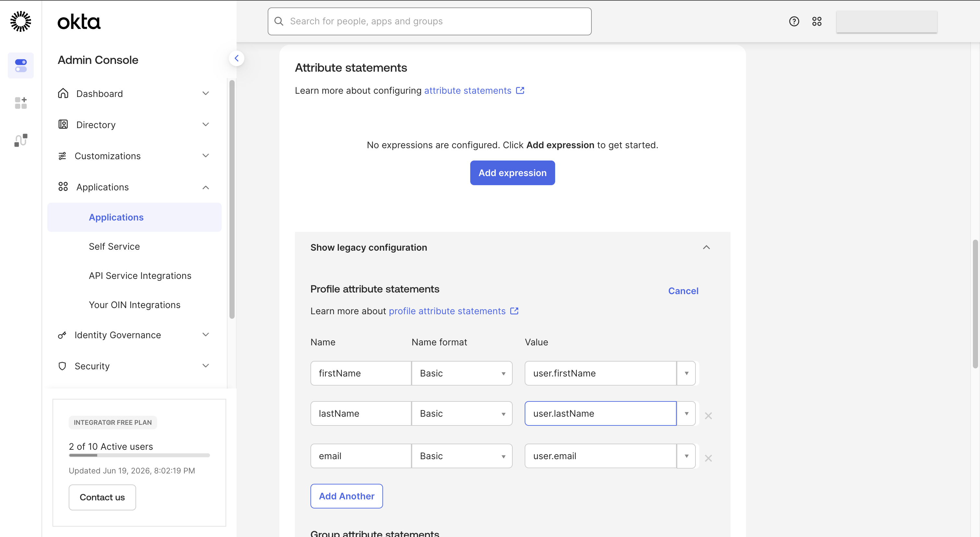Click Cancel in Profile attribute statements
The image size is (980, 537).
click(x=683, y=291)
